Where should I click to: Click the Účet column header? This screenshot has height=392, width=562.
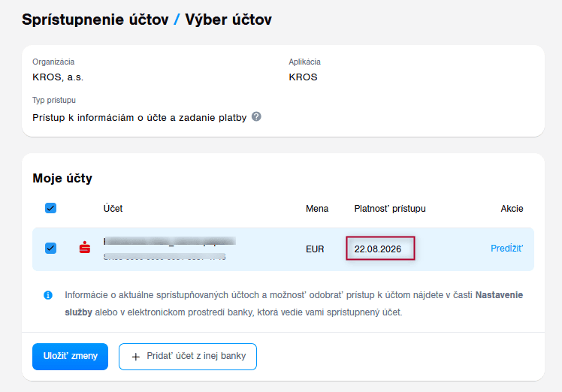click(113, 208)
